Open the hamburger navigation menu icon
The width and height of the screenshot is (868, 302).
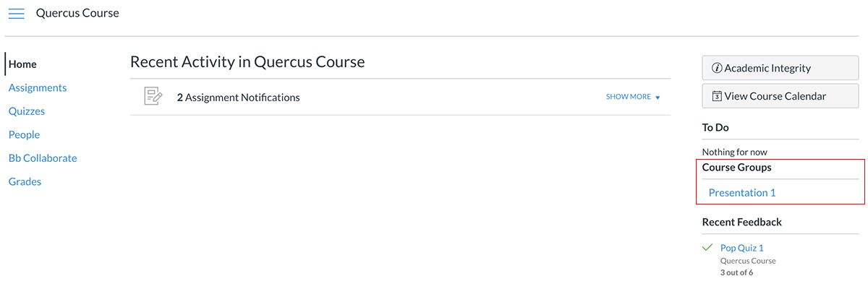click(x=16, y=14)
